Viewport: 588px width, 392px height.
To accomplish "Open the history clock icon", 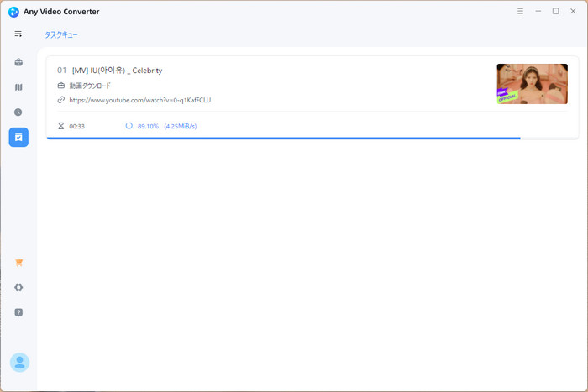I will (18, 112).
